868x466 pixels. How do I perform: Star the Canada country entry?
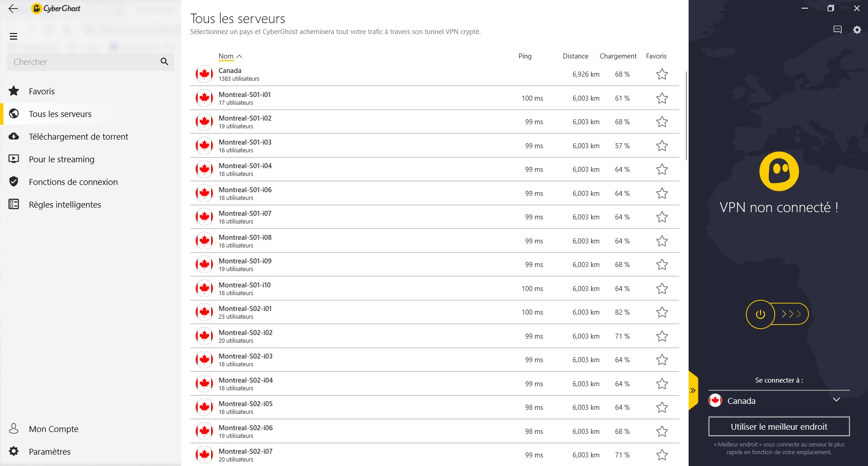coord(662,74)
